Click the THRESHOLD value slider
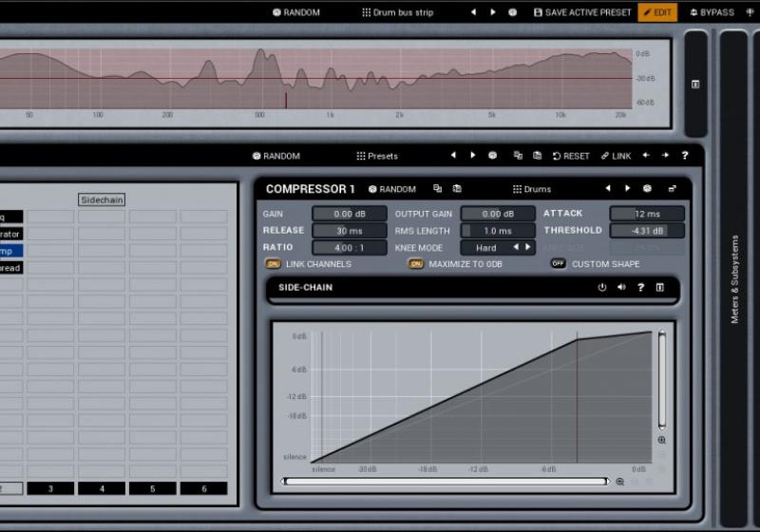 646,231
